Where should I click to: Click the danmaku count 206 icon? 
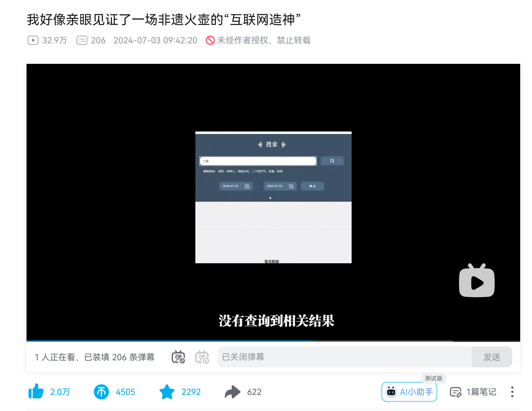click(x=82, y=40)
